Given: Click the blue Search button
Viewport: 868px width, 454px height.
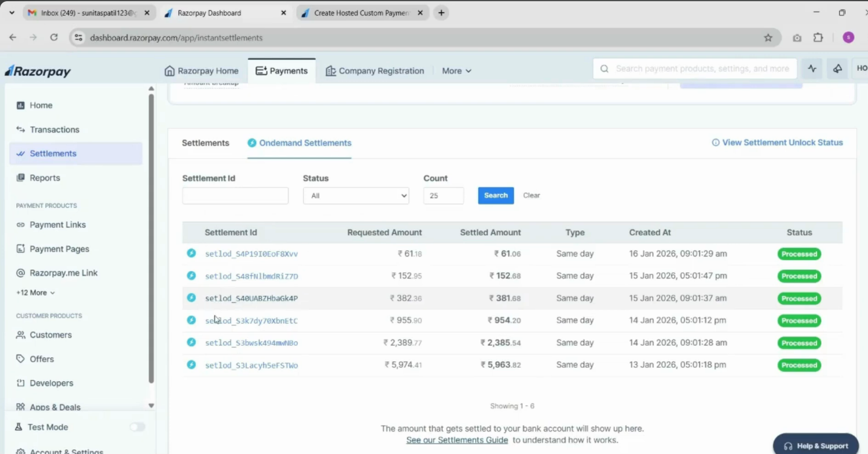Looking at the screenshot, I should tap(496, 195).
